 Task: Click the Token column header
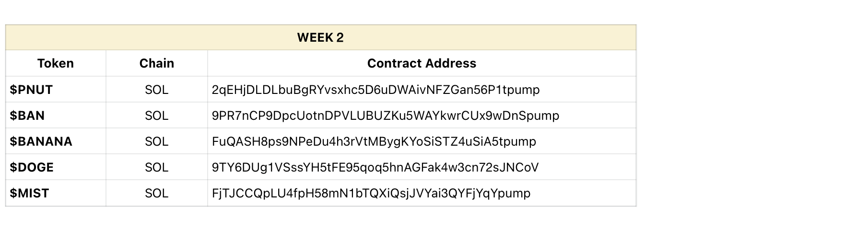tap(56, 63)
